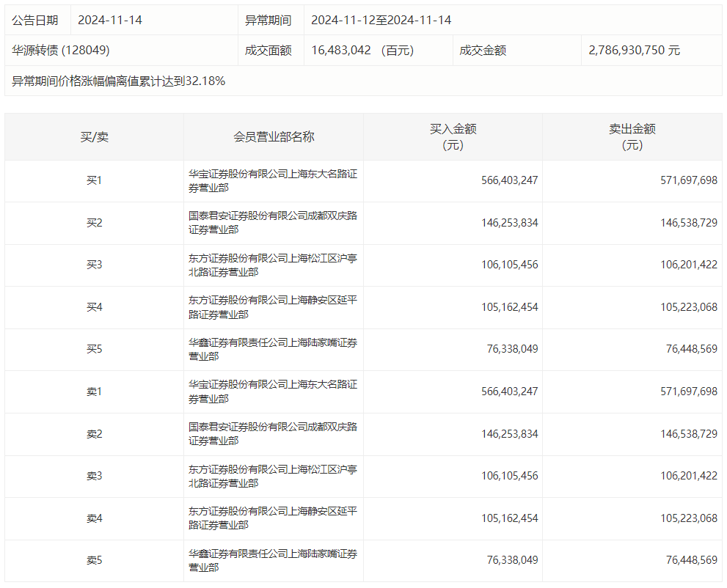Select the 卖2 row label
The height and width of the screenshot is (588, 727).
(94, 435)
